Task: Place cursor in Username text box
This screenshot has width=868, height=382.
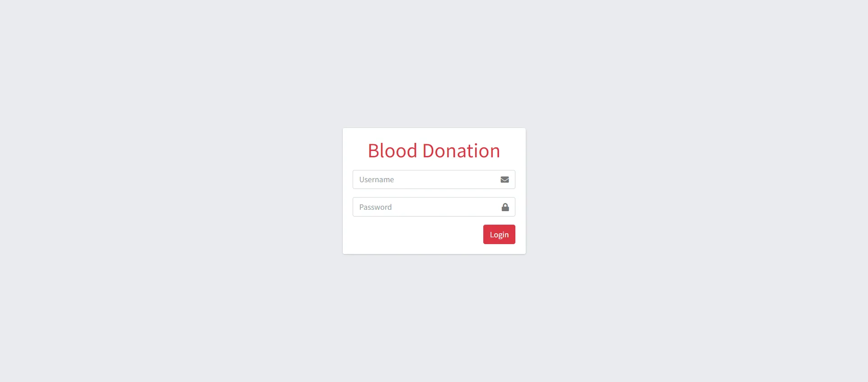Action: point(434,179)
